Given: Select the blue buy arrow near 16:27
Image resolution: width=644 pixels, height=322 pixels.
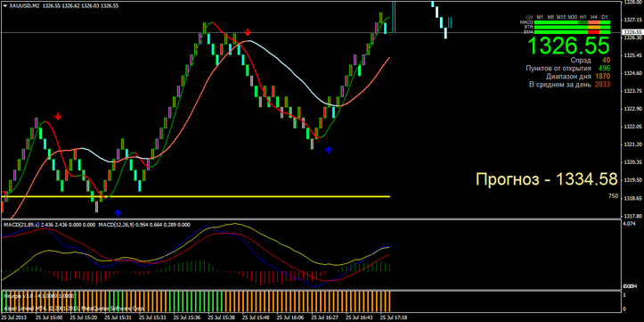Looking at the screenshot, I should tap(329, 150).
